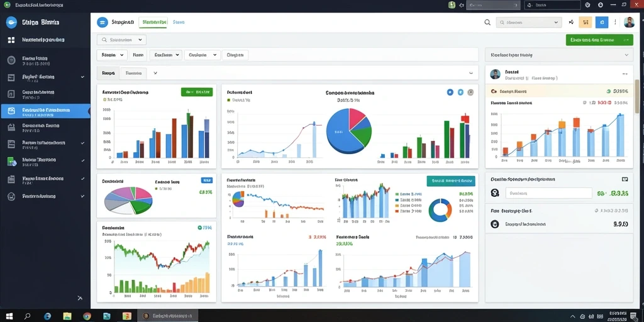Viewport: 644px width, 322px height.
Task: Click the teal button above the donut chart
Action: [451, 180]
